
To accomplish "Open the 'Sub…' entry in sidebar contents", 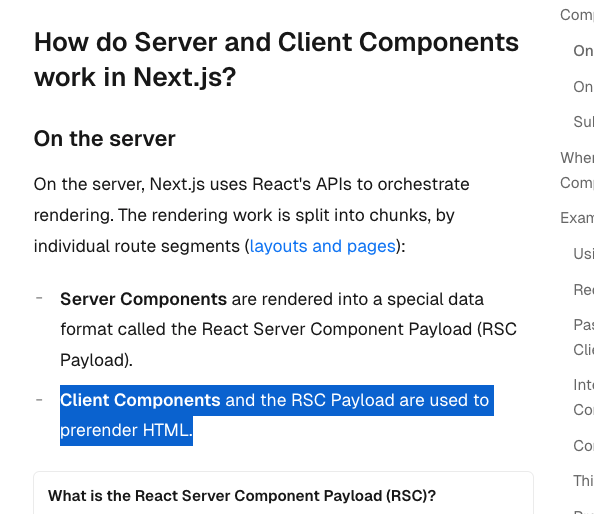I will coord(583,122).
